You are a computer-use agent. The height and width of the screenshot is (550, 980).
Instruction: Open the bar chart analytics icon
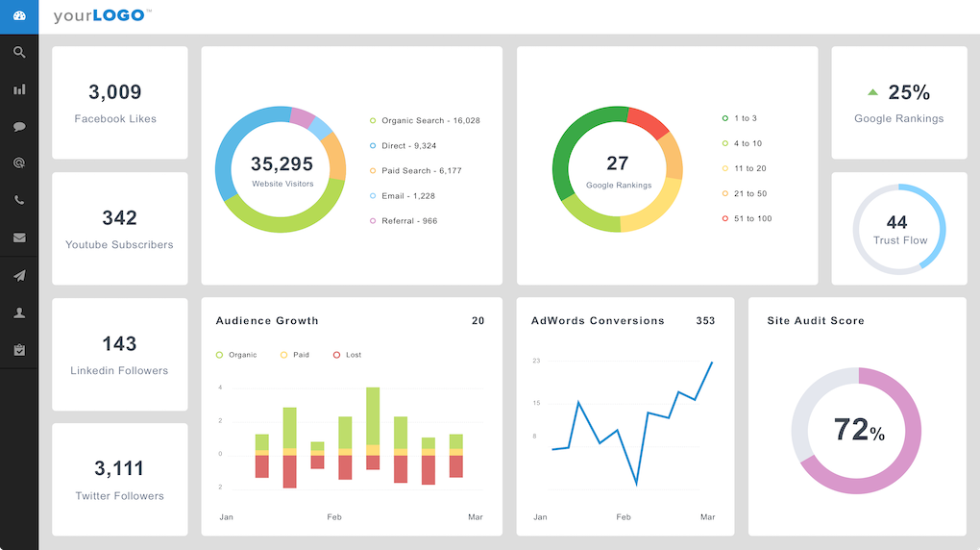click(x=19, y=89)
